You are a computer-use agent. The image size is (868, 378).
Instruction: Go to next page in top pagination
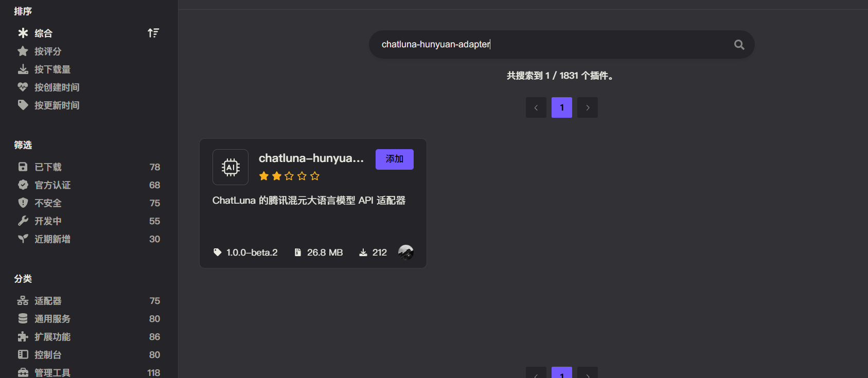coord(588,107)
